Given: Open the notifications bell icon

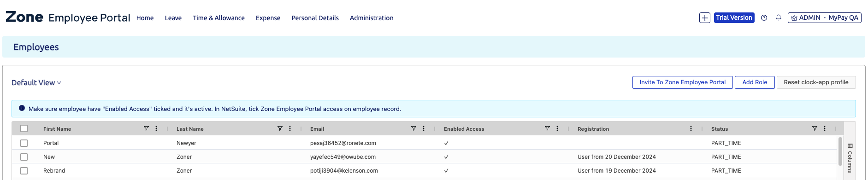Looking at the screenshot, I should click(x=778, y=18).
